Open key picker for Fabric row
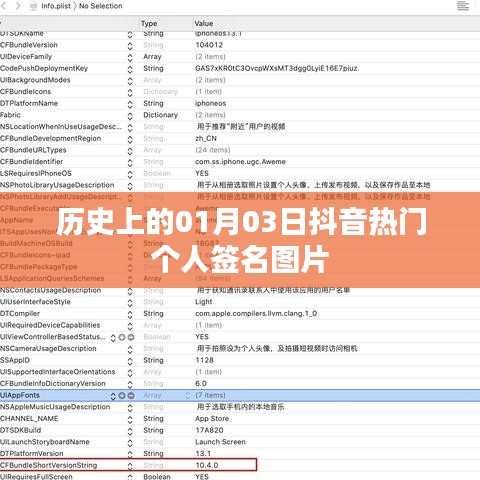Viewport: 480px width, 480px height. tap(130, 116)
